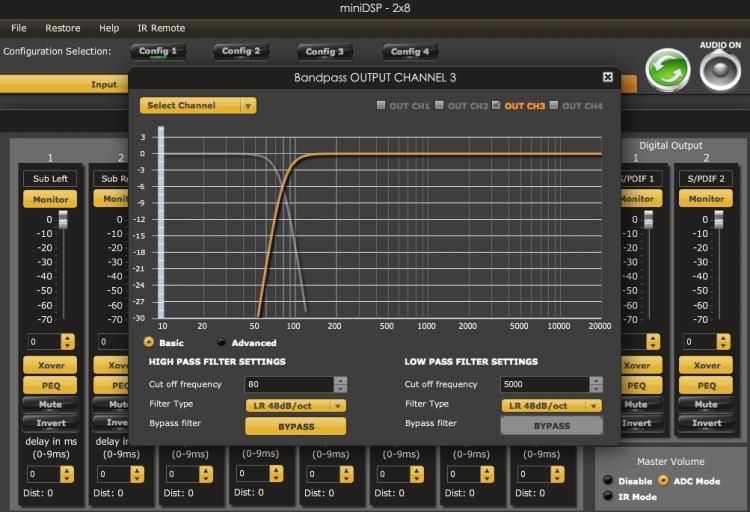Select the Basic mode radio button
The image size is (750, 512).
point(149,342)
